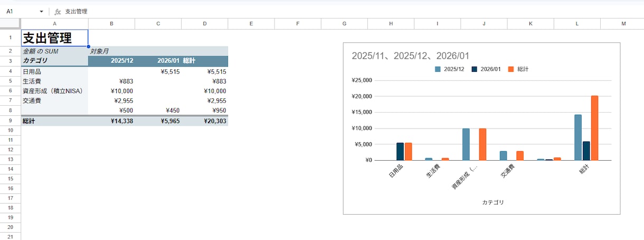Click the 2025/12 pivot column header
644x240 pixels.
[111, 61]
